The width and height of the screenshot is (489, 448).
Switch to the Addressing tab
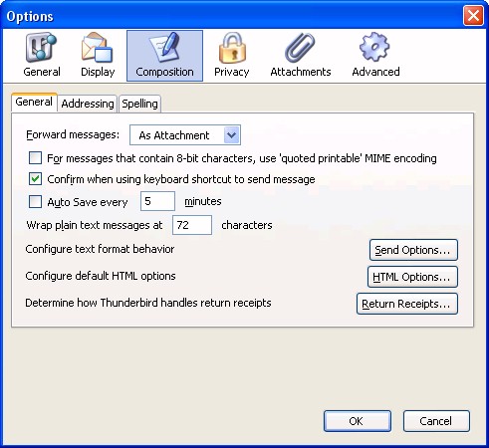88,104
